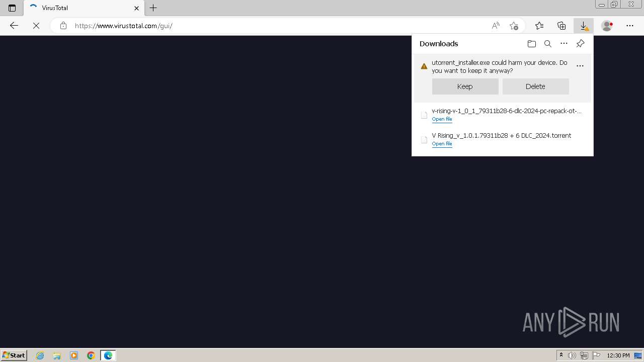Viewport: 644px width, 362px height.
Task: Open Windows Media Player from taskbar
Action: point(74,355)
